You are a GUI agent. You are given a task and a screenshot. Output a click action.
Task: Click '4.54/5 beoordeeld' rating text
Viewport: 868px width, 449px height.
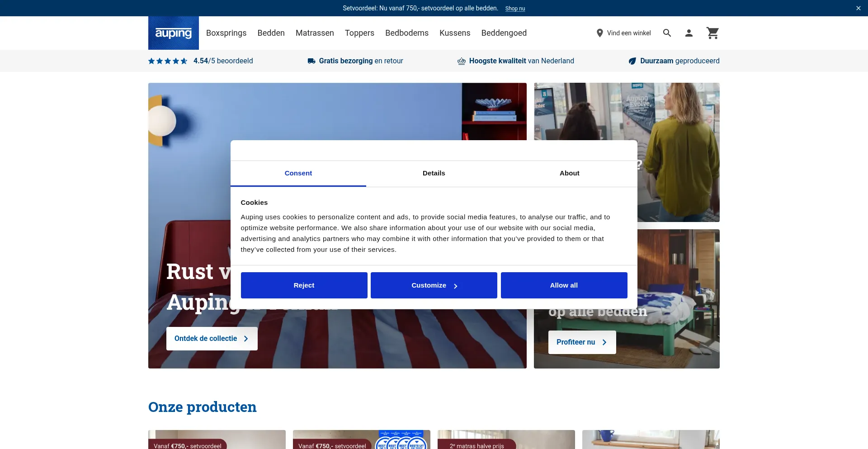coord(223,61)
